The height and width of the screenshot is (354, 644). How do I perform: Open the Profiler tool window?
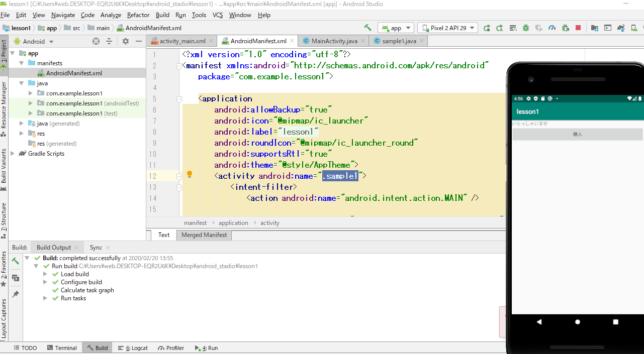pos(171,348)
